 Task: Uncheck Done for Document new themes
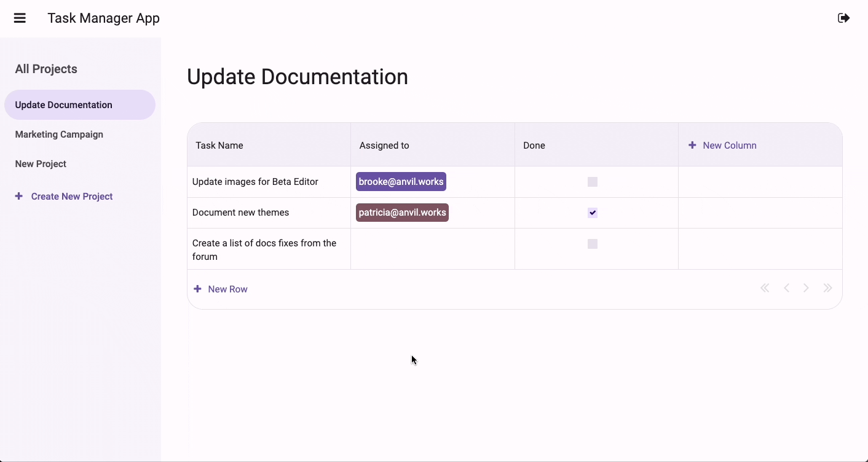click(592, 213)
